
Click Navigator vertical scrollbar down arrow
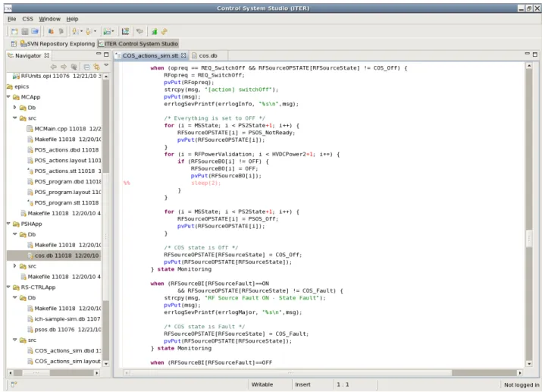pos(106,363)
